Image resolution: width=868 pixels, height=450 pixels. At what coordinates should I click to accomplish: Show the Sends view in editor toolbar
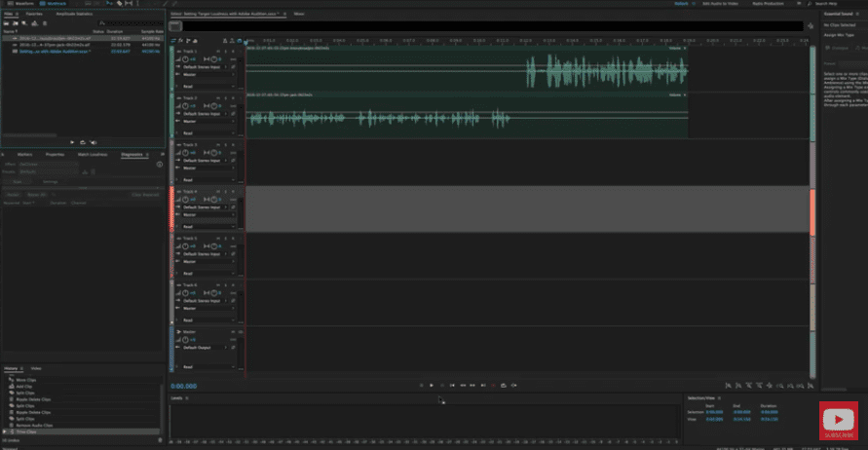188,40
